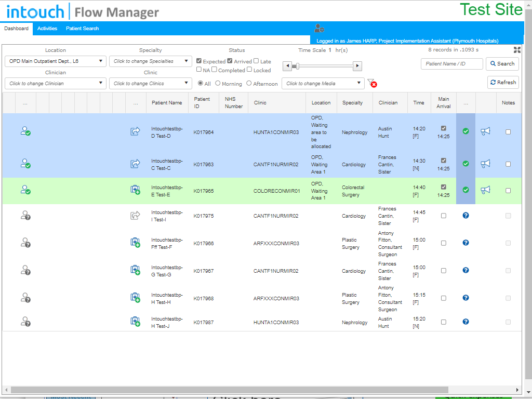Viewport: 532px width, 399px height.
Task: Tick Main Arrival checkbox for Test-I
Action: click(x=444, y=216)
